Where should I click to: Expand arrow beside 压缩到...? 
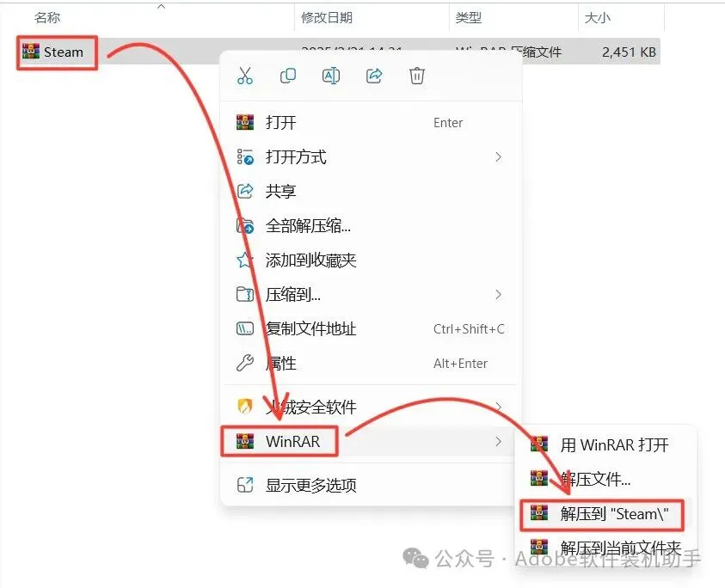(x=498, y=295)
